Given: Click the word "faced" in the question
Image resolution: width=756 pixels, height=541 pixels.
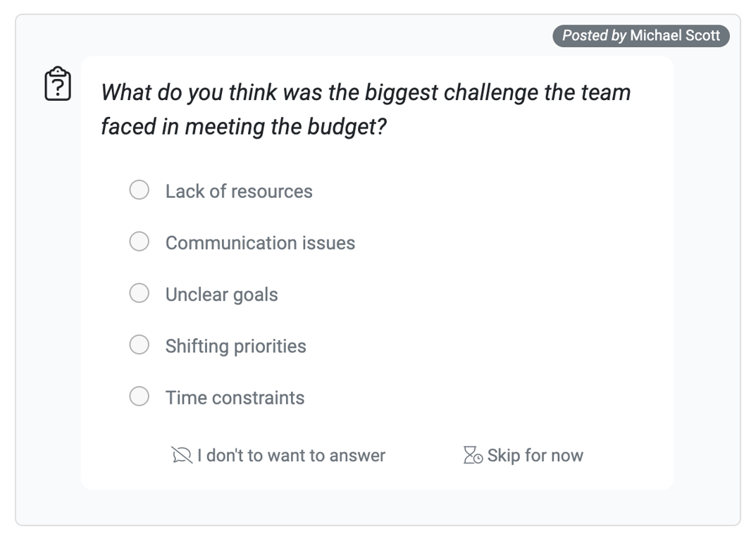Looking at the screenshot, I should tap(128, 127).
